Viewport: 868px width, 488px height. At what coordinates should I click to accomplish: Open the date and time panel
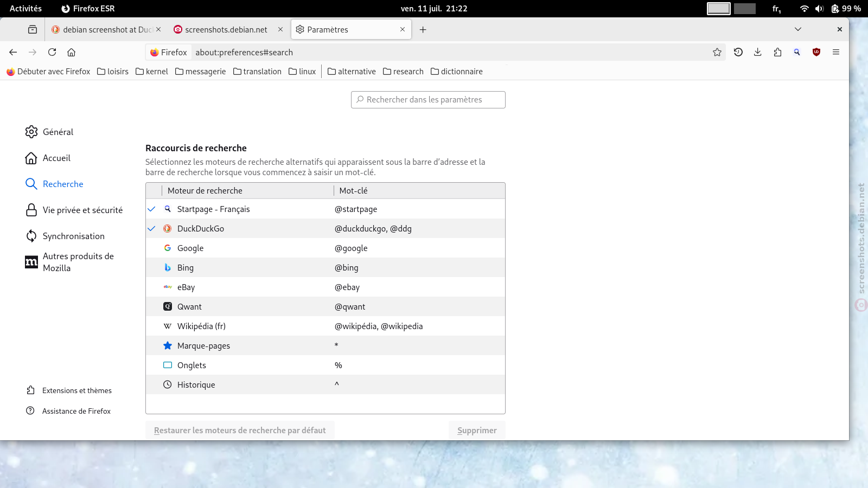click(x=434, y=9)
